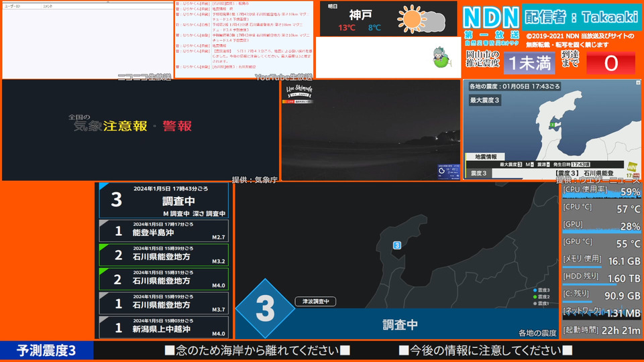
Task: Click the コメント column header
Action: [48, 6]
